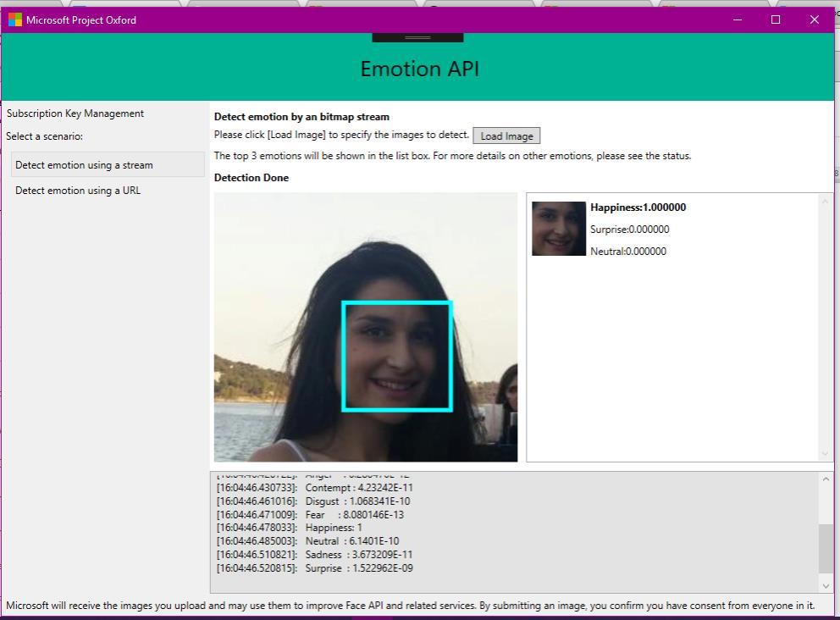Click the large detected photo preview

coord(366,327)
